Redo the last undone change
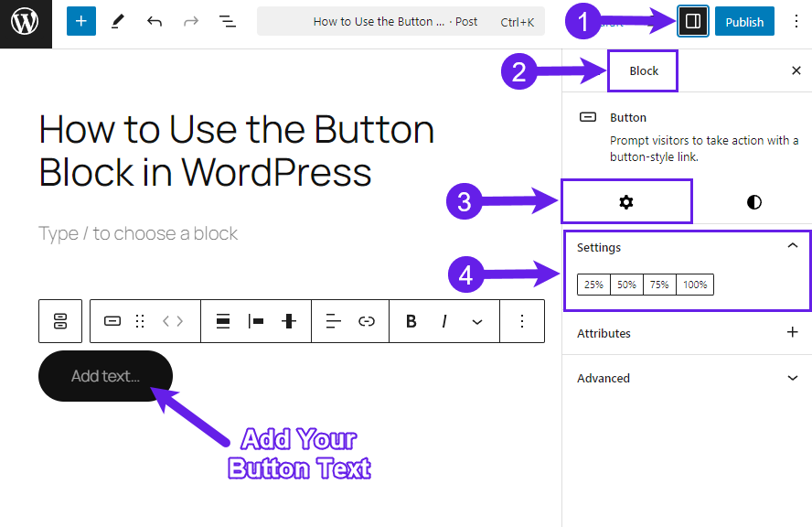This screenshot has height=527, width=812. point(191,21)
